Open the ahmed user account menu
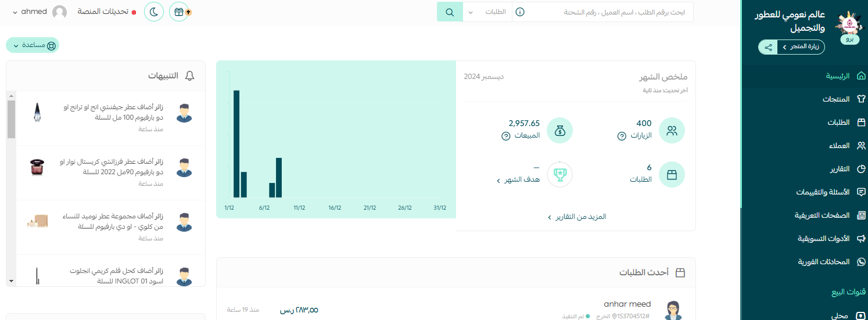868x320 pixels. pyautogui.click(x=39, y=12)
